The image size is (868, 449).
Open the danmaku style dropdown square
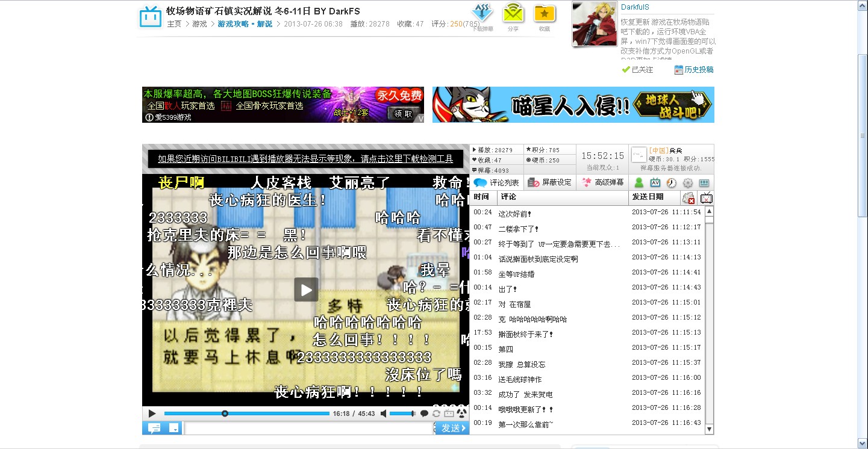174,428
